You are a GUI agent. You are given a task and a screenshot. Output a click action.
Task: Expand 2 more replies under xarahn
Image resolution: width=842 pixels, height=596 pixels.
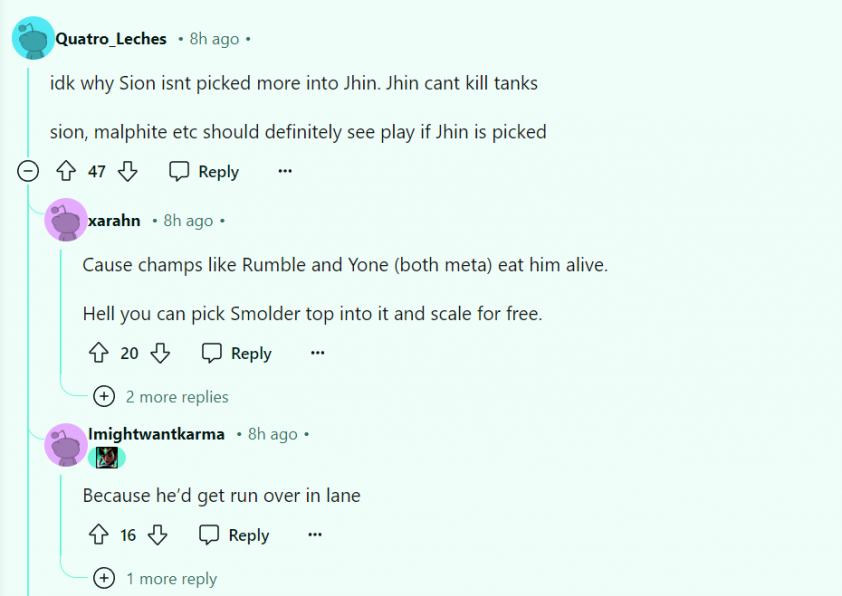tap(161, 396)
